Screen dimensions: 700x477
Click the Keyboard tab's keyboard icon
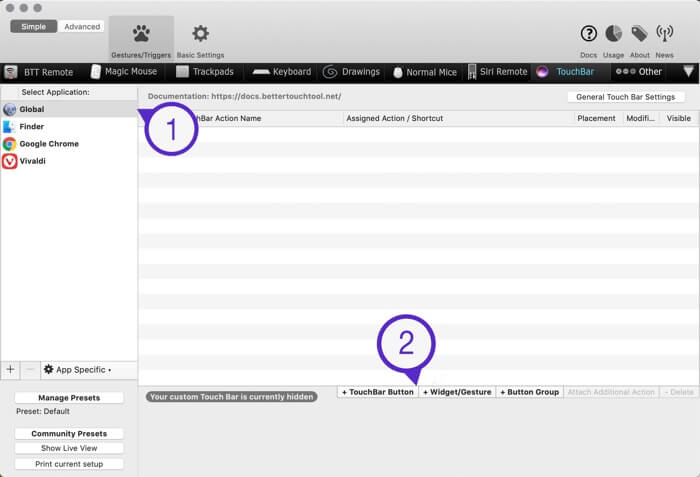tap(261, 72)
